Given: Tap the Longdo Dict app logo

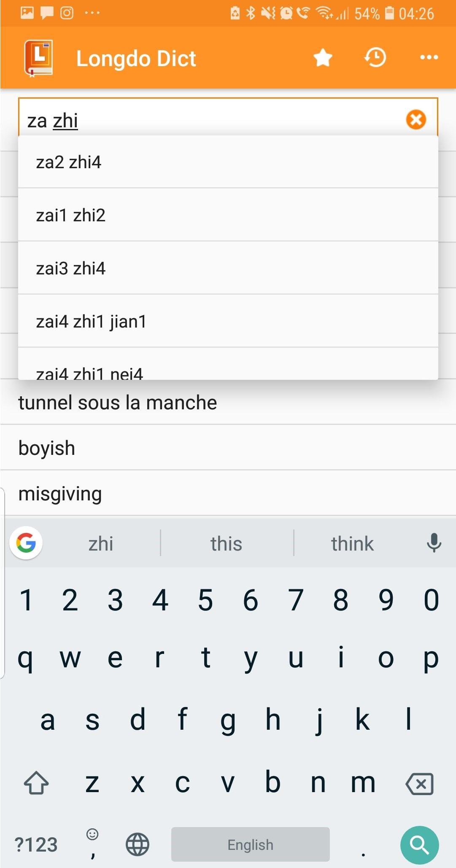Looking at the screenshot, I should click(38, 58).
